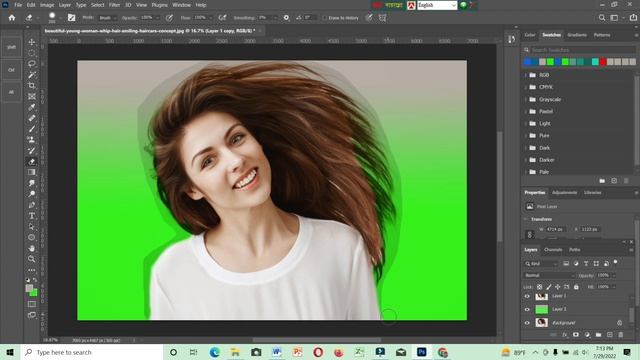640x360 pixels.
Task: Select the Eyedropper tool
Action: 32,107
